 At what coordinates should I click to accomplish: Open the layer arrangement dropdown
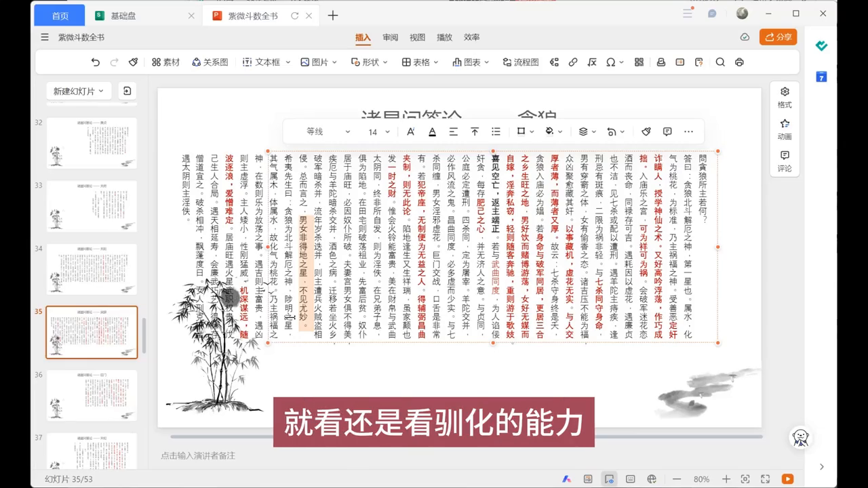tap(587, 131)
